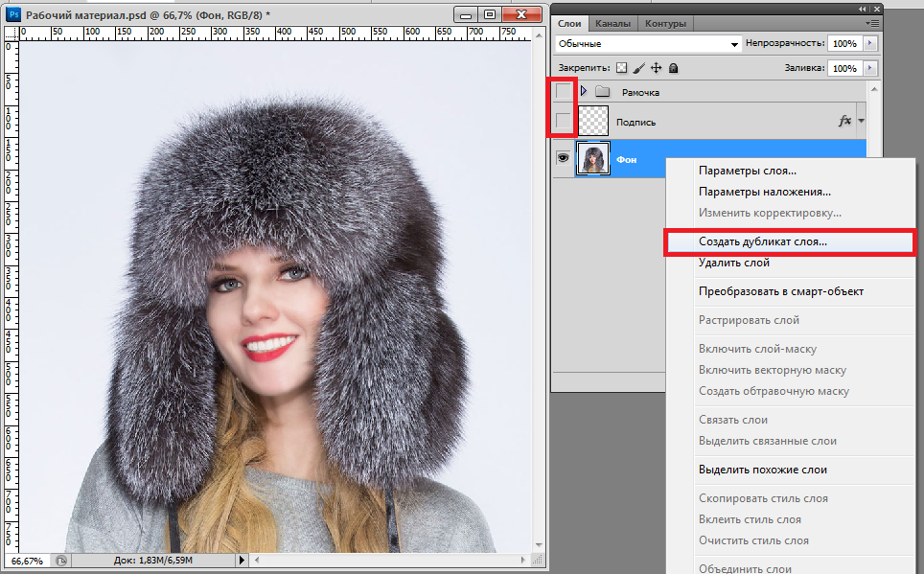Screen dimensions: 924x574
Task: Click the zoom percentage field 66,67%
Action: click(x=28, y=560)
